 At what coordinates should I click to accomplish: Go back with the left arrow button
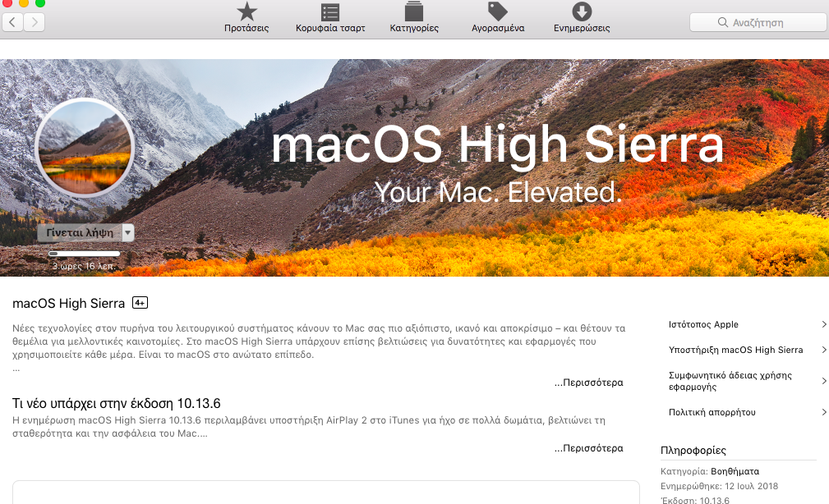click(x=12, y=22)
